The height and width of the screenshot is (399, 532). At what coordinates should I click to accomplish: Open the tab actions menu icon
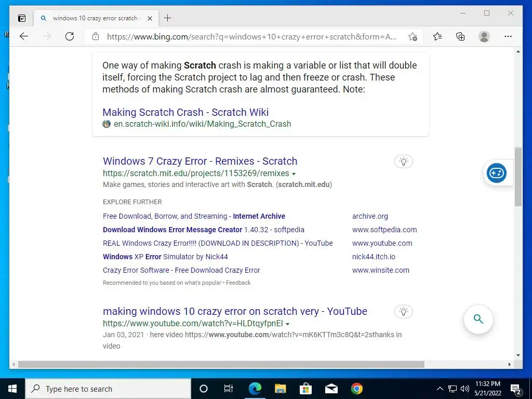[22, 18]
